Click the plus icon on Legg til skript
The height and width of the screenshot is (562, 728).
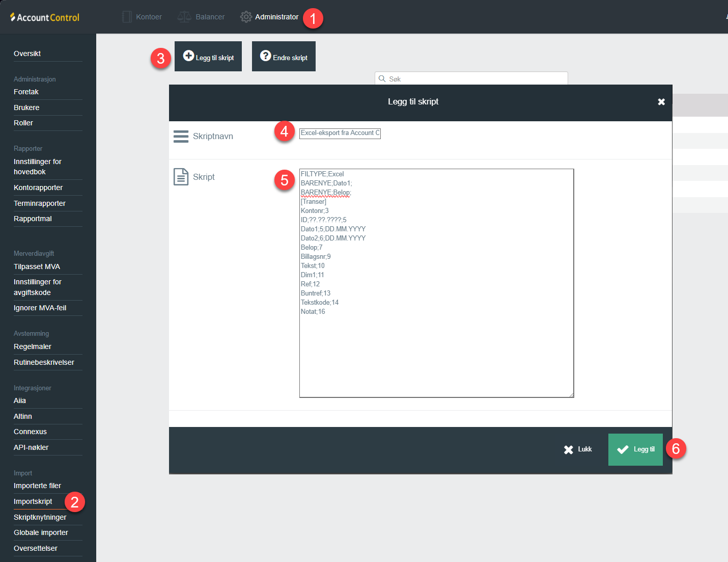point(188,56)
